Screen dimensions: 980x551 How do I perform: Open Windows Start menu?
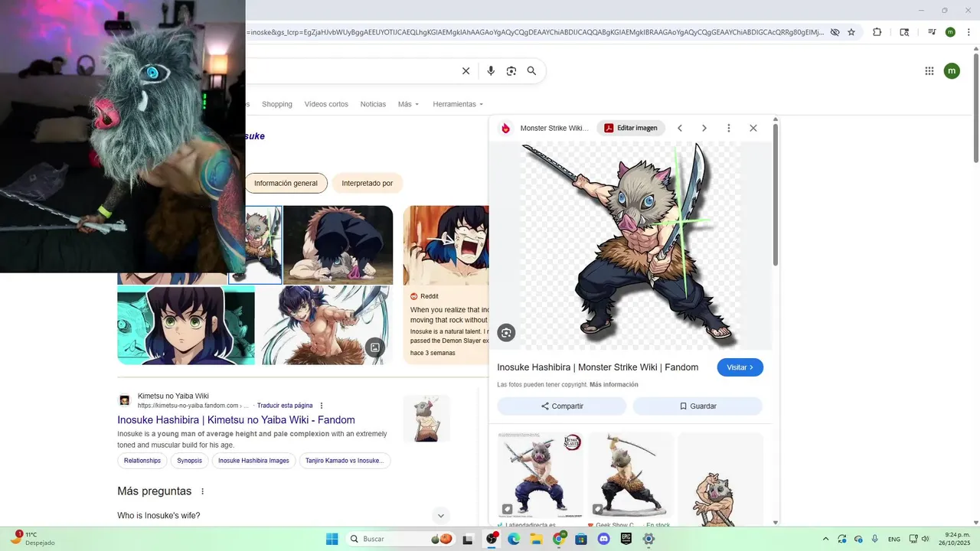332,539
